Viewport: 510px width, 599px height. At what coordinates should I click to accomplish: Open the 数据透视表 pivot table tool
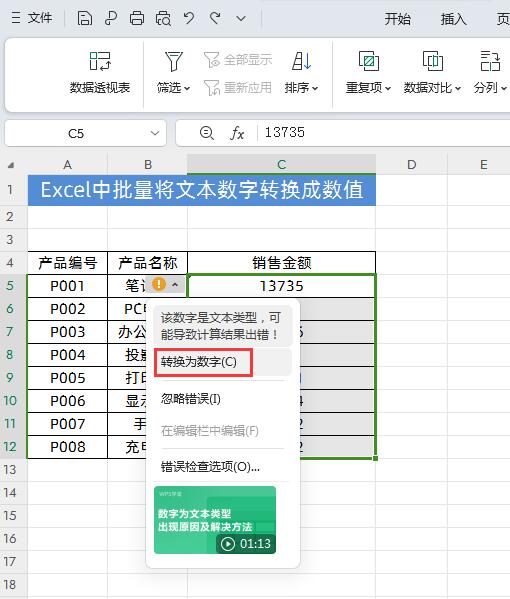100,73
